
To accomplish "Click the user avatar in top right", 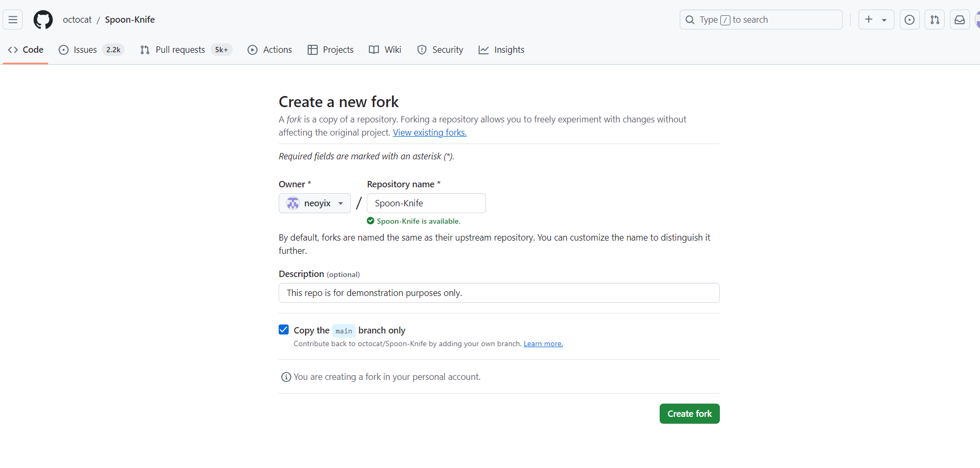I will pos(977,20).
